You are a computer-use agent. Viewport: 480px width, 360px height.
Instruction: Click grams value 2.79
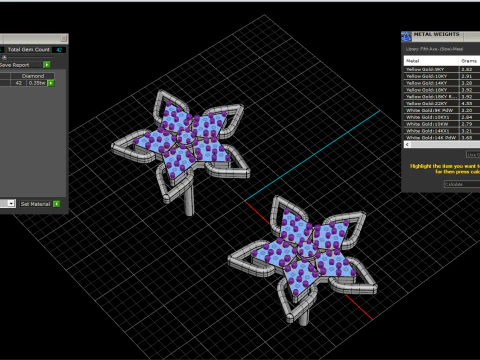click(x=467, y=124)
